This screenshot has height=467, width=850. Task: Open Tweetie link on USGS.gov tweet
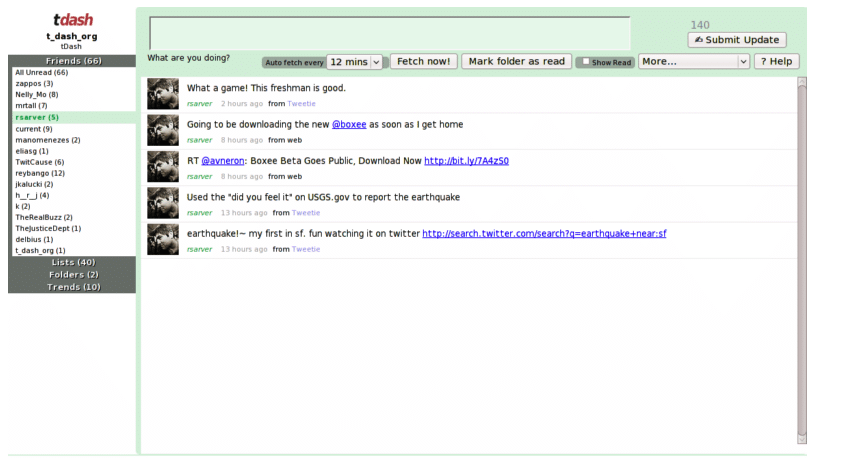pyautogui.click(x=306, y=213)
